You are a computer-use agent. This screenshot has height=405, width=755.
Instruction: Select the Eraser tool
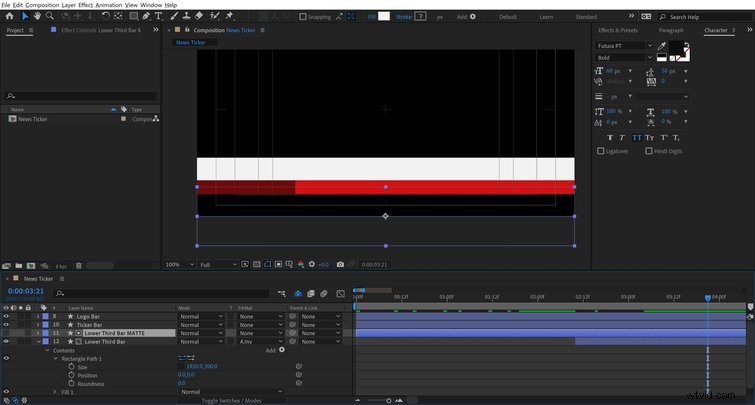click(x=199, y=16)
